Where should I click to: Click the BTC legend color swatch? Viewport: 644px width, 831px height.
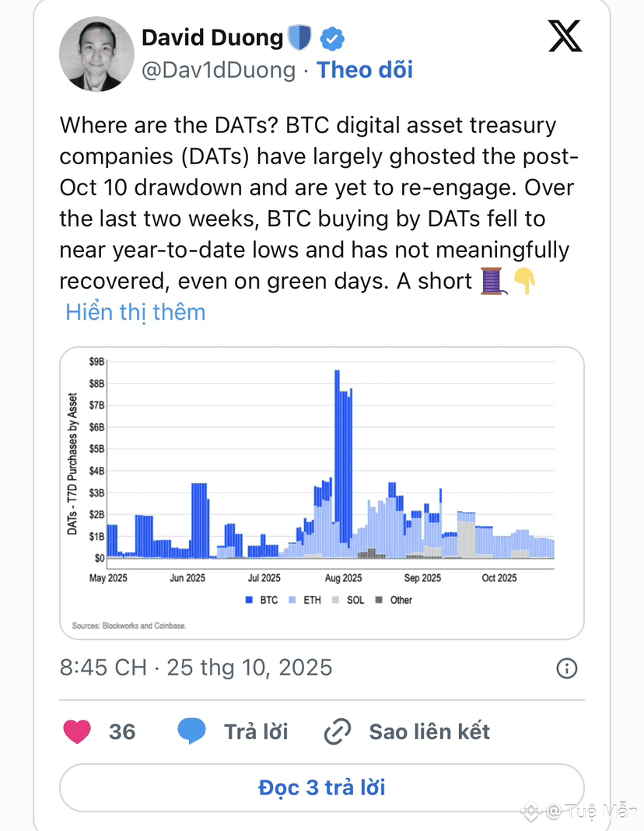(x=249, y=600)
